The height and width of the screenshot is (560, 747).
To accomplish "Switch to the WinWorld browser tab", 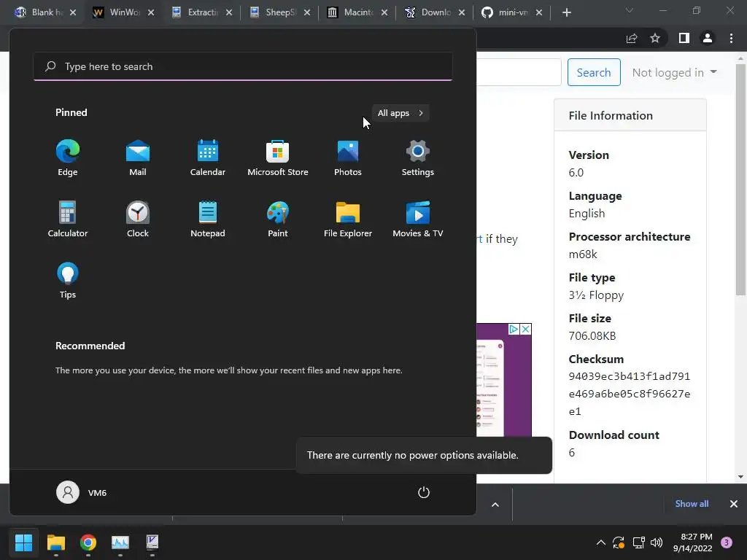I will pos(123,12).
